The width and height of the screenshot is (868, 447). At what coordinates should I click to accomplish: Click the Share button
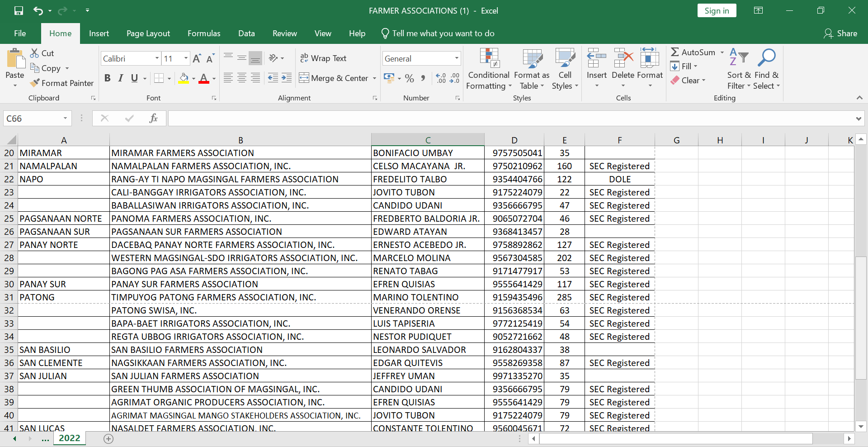(840, 33)
